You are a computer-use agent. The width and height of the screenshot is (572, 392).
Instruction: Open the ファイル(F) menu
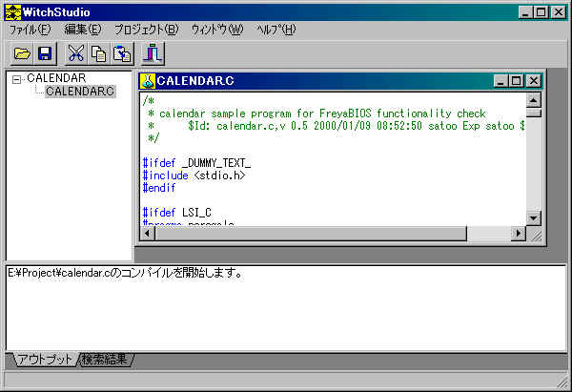(30, 30)
